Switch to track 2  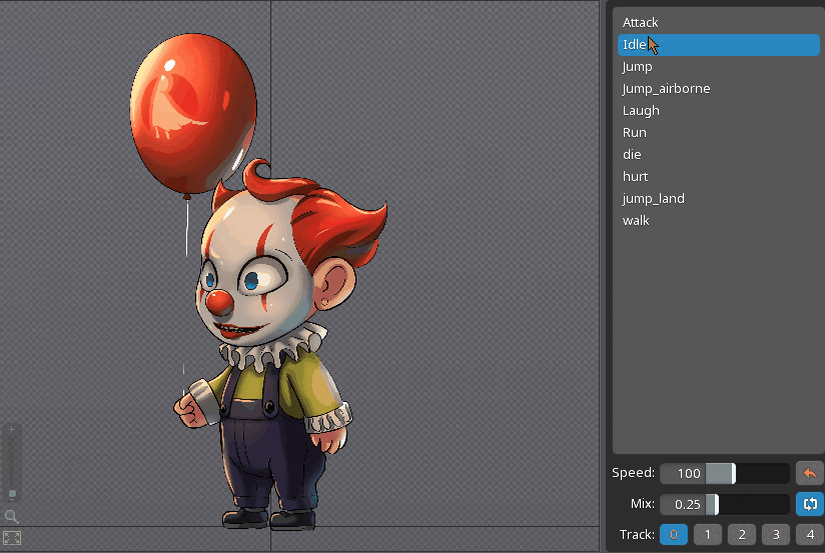[742, 535]
